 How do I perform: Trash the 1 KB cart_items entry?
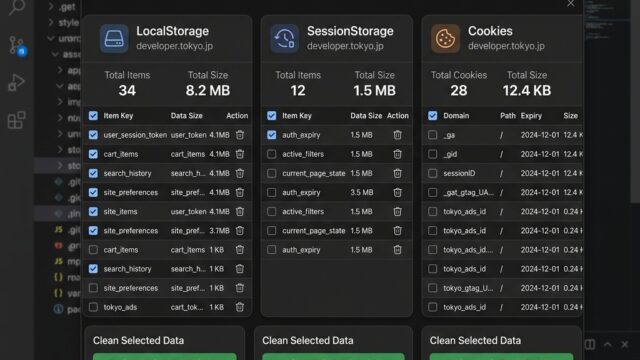tap(240, 250)
